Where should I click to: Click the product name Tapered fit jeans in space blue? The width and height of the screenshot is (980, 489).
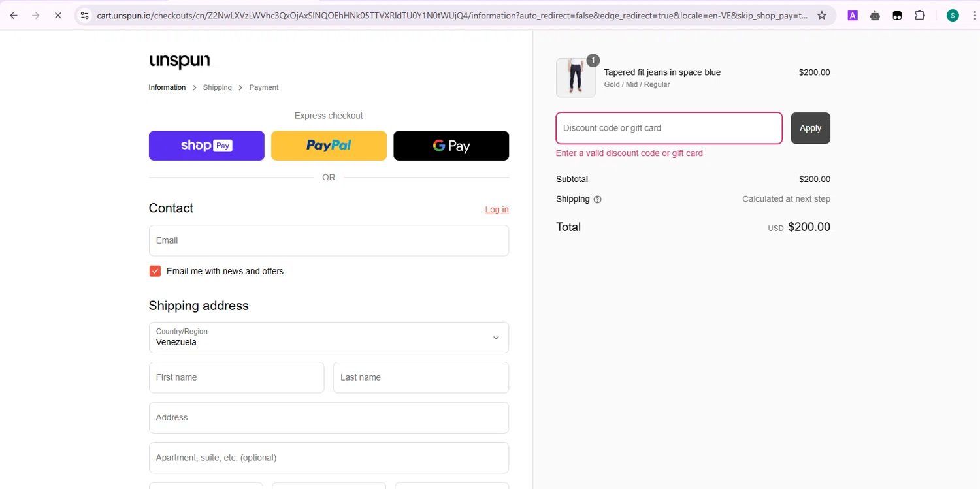pos(662,72)
